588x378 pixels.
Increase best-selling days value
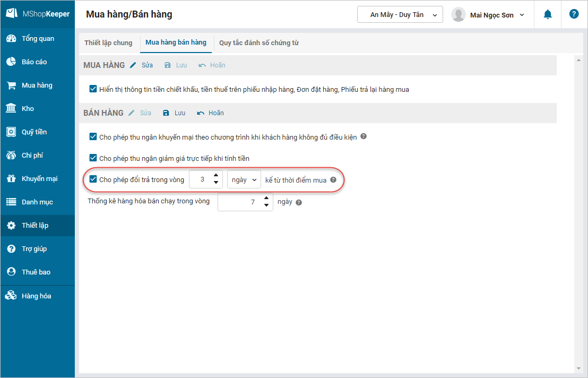266,198
